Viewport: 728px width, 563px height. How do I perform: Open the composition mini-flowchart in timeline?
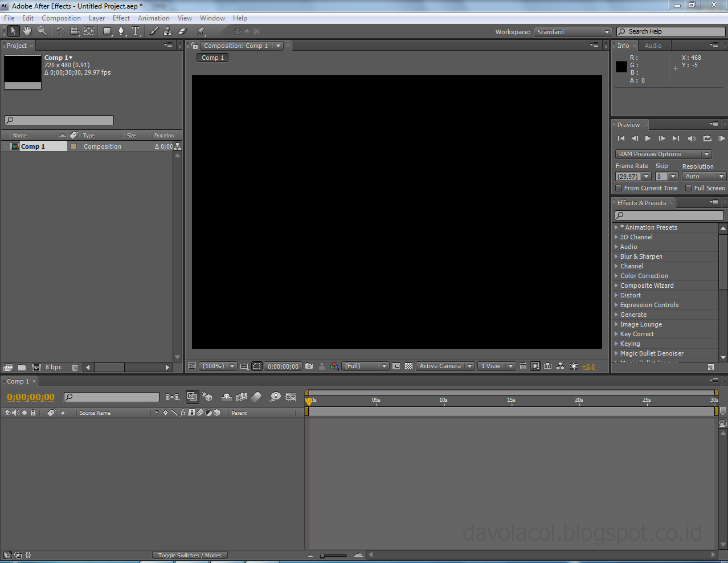(173, 397)
